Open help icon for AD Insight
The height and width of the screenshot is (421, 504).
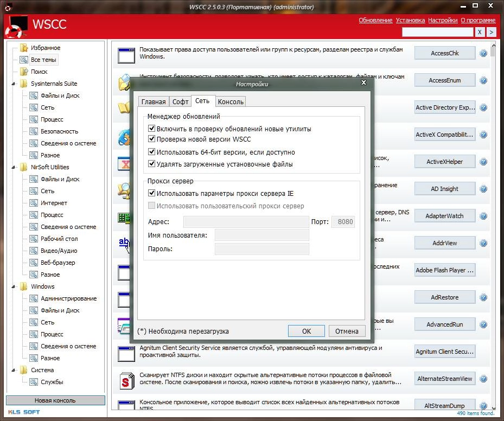483,189
